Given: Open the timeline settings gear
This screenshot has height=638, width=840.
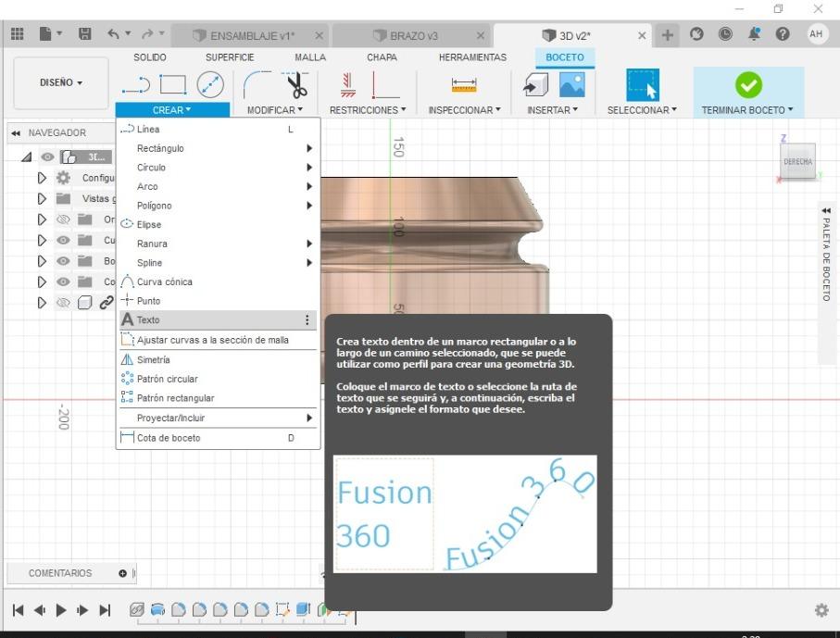Looking at the screenshot, I should pyautogui.click(x=821, y=609).
